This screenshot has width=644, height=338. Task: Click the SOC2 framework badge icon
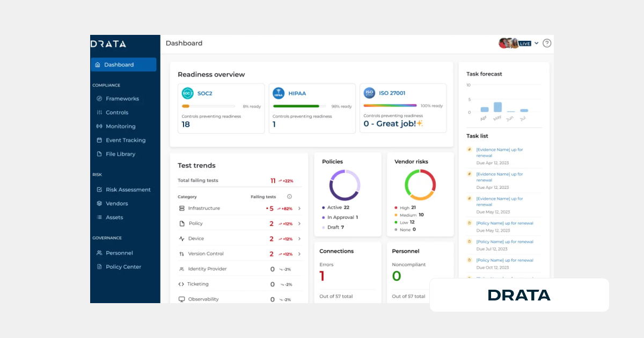coord(187,93)
